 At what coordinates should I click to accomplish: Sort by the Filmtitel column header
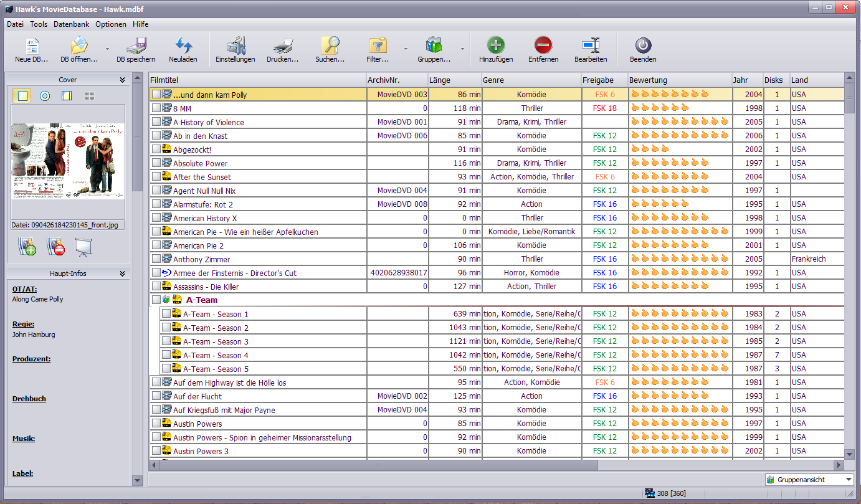257,80
